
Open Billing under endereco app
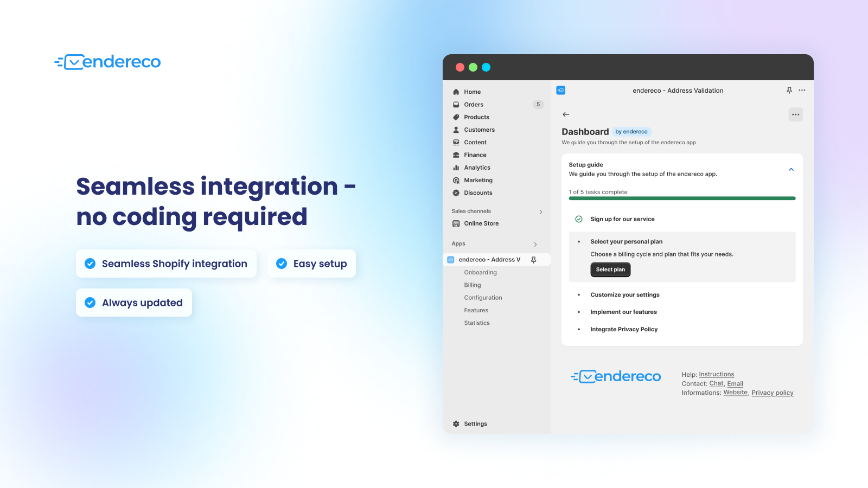click(473, 285)
